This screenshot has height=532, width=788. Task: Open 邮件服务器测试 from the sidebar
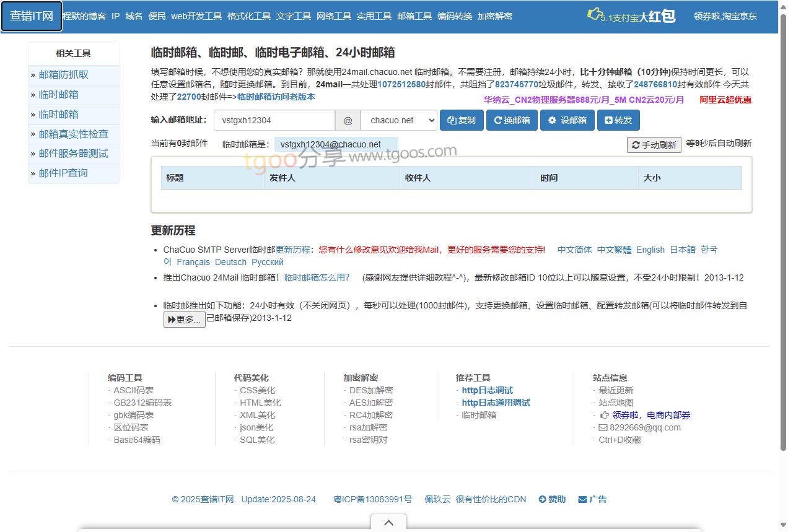point(73,154)
